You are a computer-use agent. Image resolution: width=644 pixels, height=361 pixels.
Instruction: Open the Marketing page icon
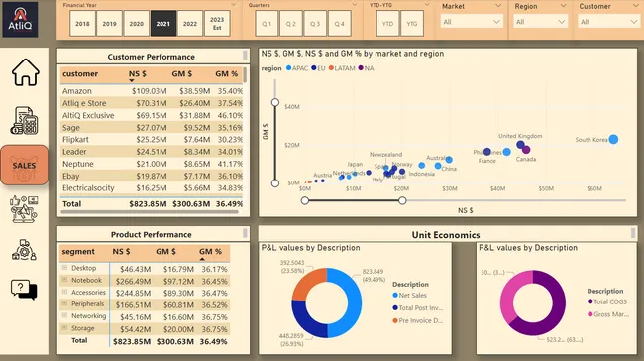point(24,209)
